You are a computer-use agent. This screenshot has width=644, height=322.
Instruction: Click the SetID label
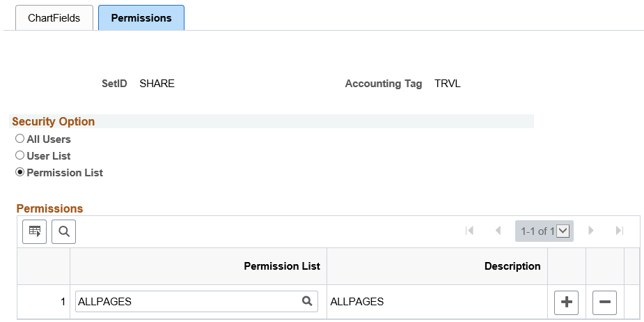pyautogui.click(x=114, y=84)
